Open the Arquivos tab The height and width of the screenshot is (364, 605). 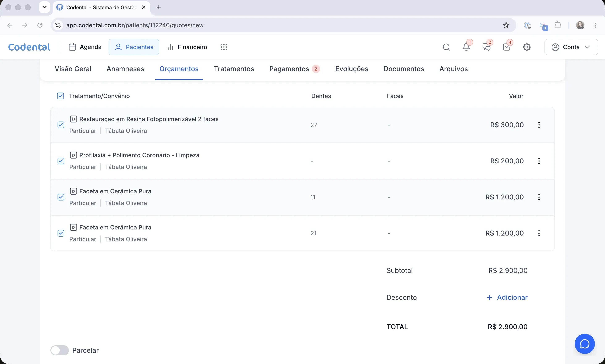(x=454, y=69)
